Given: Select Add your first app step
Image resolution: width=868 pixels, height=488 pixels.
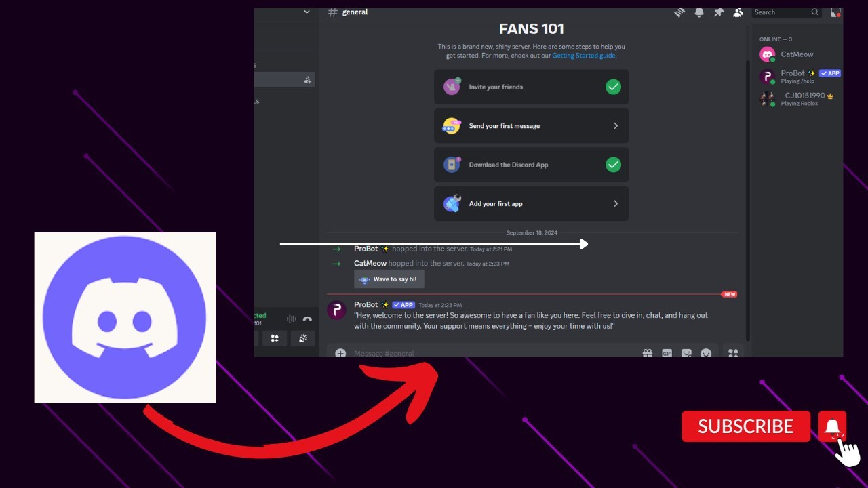Looking at the screenshot, I should [531, 203].
